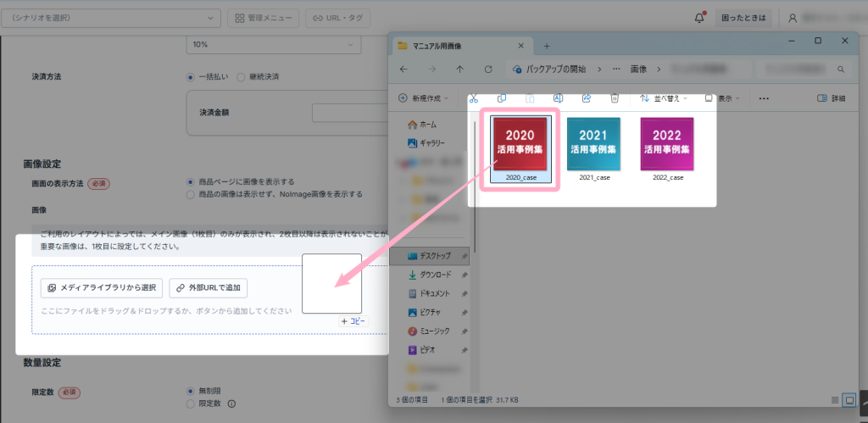
Task: Select 商品ページに画像を表示する option
Action: [191, 181]
